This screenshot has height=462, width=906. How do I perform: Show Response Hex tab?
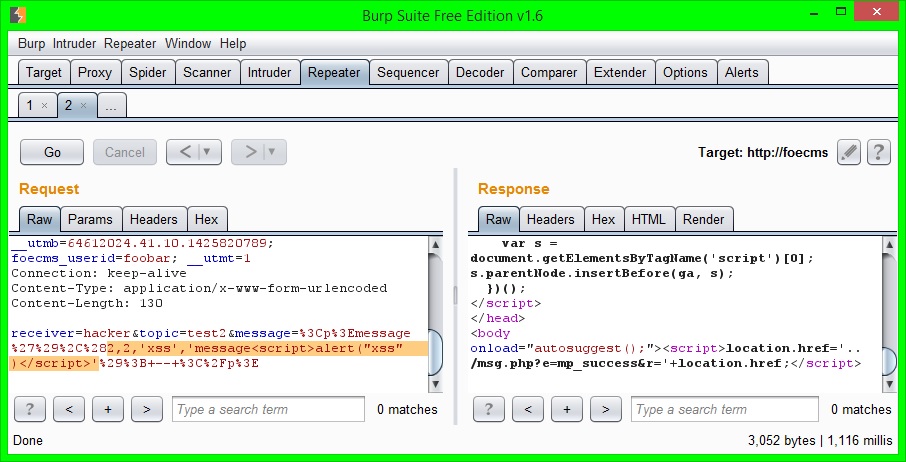pyautogui.click(x=603, y=219)
